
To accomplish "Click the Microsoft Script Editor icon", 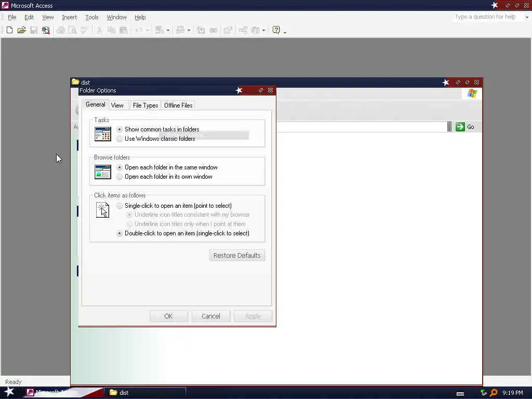I will point(213,30).
